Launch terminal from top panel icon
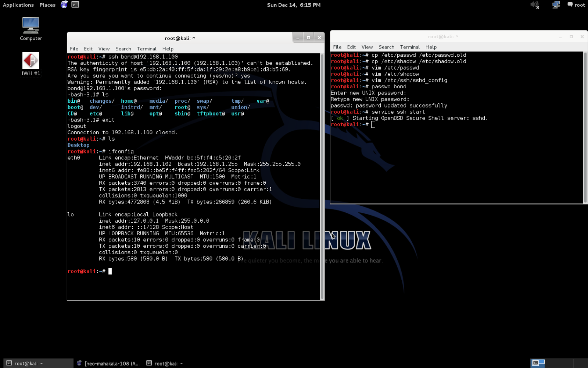Screen dimensions: 588x368 (75, 4)
